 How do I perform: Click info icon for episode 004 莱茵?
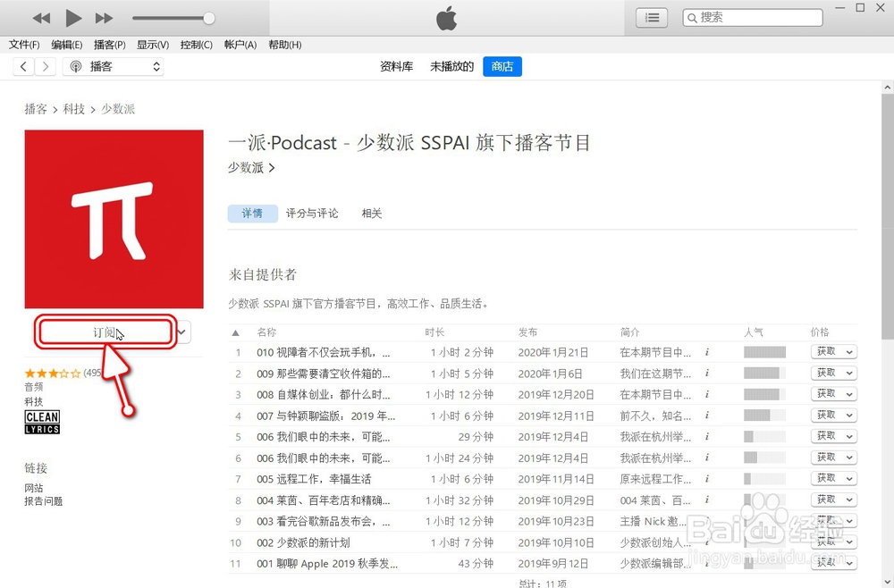(707, 500)
